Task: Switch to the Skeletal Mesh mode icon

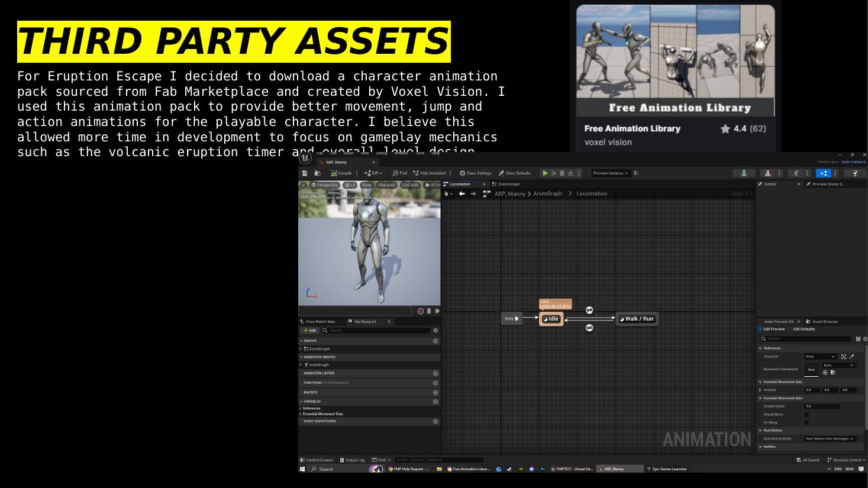Action: coord(767,173)
